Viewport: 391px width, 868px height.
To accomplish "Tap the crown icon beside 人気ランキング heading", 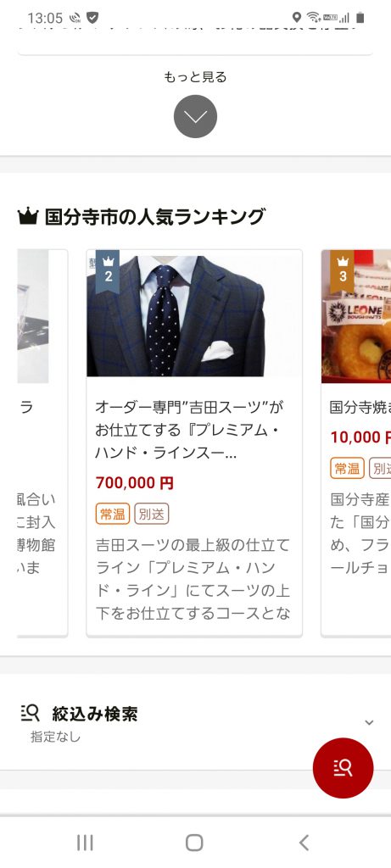I will click(28, 216).
